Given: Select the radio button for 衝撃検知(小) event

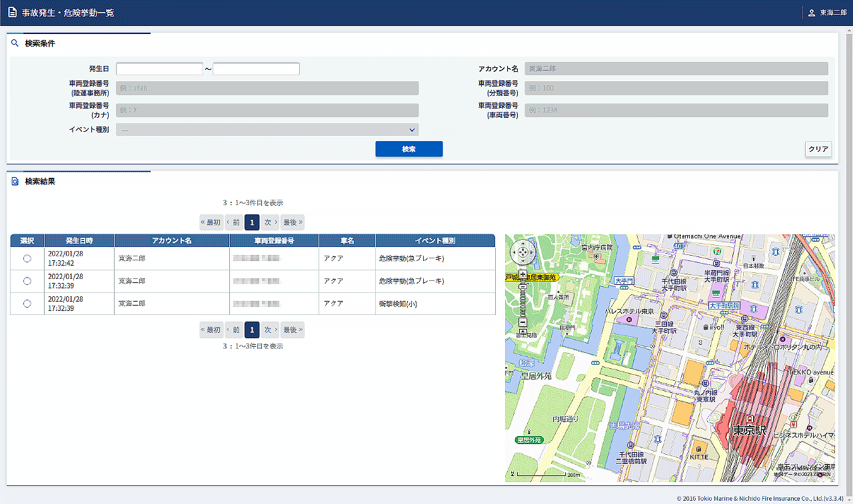Looking at the screenshot, I should click(x=27, y=304).
